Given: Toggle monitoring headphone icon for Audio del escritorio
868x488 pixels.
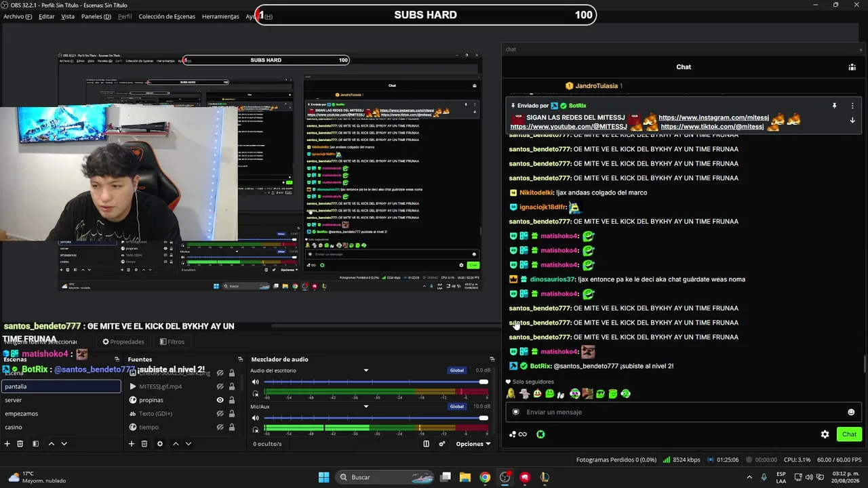Looking at the screenshot, I should pyautogui.click(x=256, y=394).
